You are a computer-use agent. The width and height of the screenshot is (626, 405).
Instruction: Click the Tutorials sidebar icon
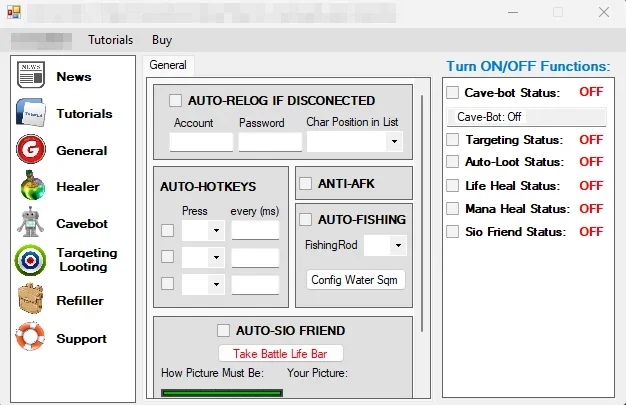tap(31, 113)
